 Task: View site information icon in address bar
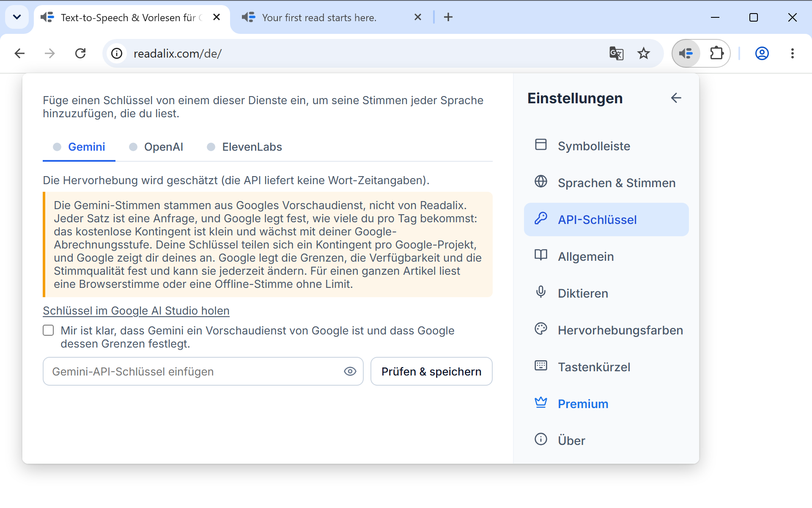click(x=117, y=53)
